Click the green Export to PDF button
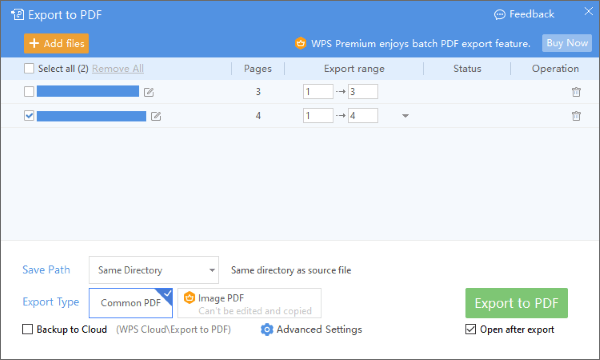 (x=517, y=303)
